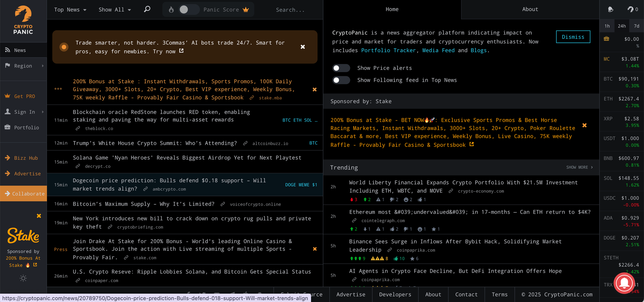Open the Media Feed link

click(438, 50)
